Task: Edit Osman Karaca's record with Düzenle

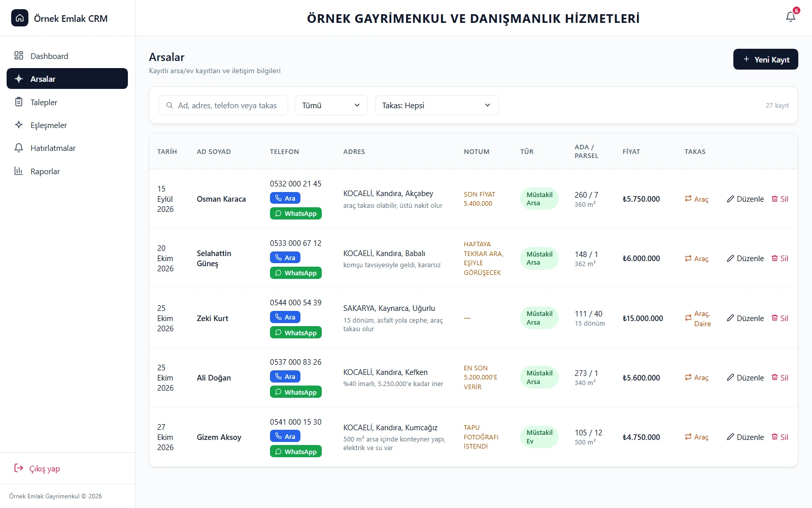Action: [x=745, y=199]
